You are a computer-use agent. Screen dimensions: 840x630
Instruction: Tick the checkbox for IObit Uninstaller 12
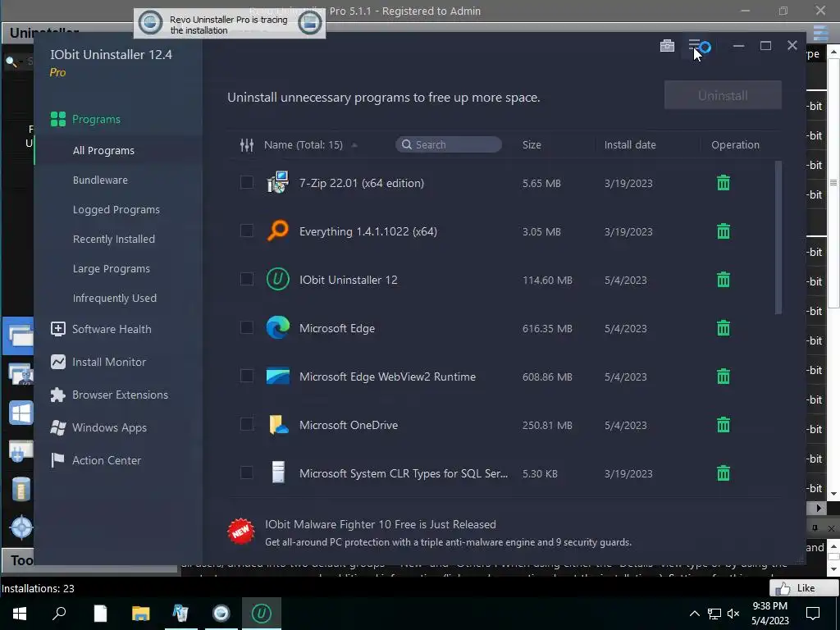pos(246,279)
